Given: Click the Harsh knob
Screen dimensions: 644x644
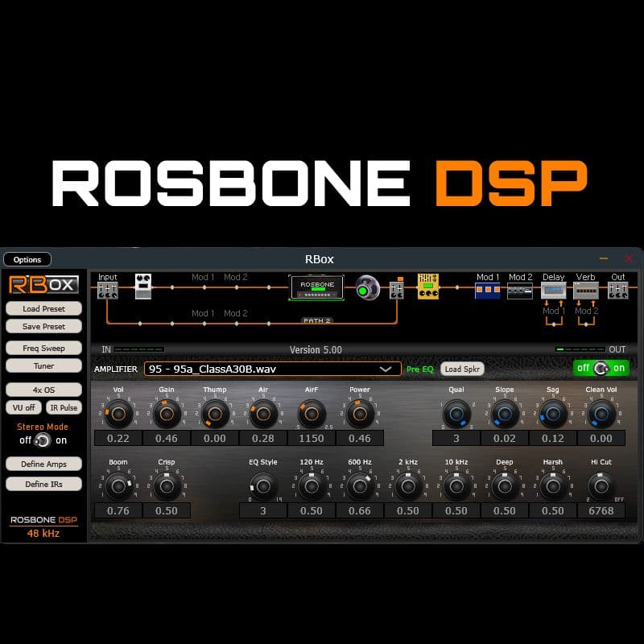Looking at the screenshot, I should pyautogui.click(x=553, y=486).
